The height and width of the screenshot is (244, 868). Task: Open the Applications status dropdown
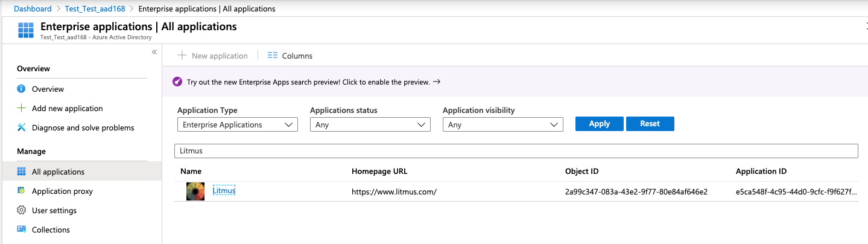370,124
